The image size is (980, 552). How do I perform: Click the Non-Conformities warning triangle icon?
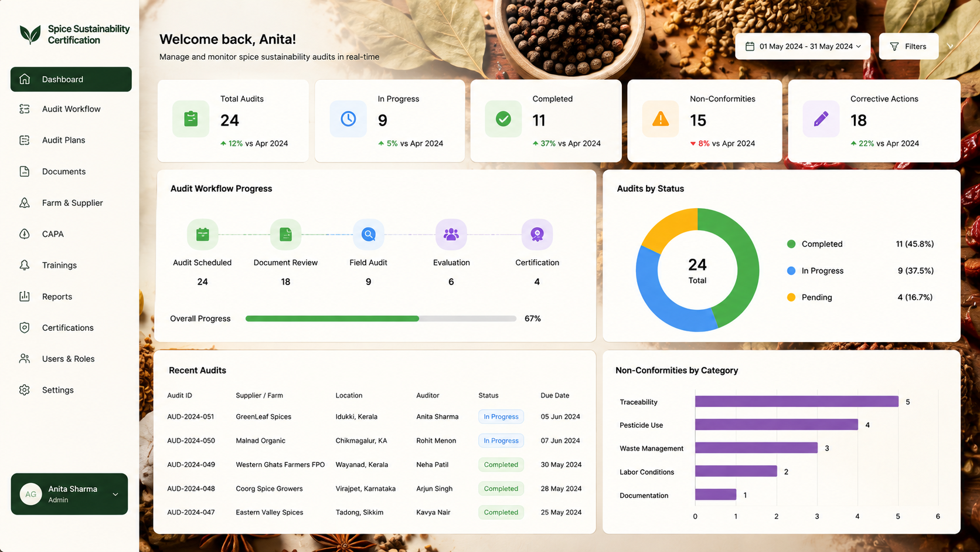(x=661, y=119)
